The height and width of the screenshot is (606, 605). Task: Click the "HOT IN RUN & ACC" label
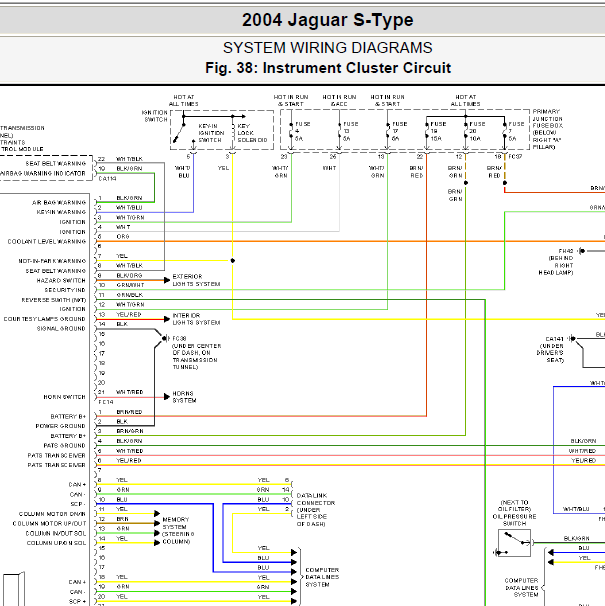click(x=339, y=100)
